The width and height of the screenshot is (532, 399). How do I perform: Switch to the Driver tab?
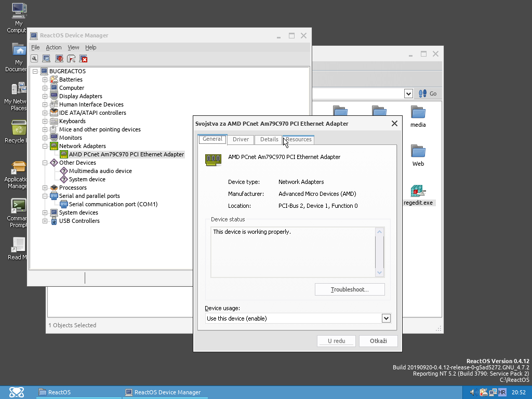tap(241, 139)
